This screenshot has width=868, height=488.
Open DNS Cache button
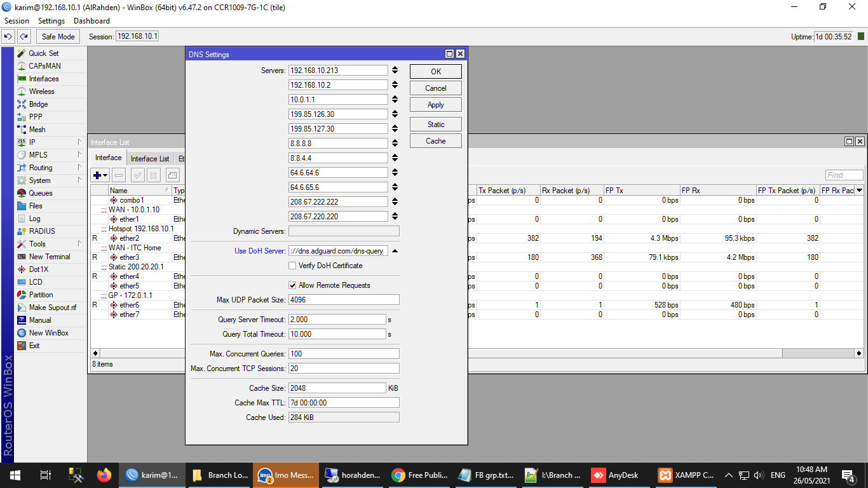436,141
